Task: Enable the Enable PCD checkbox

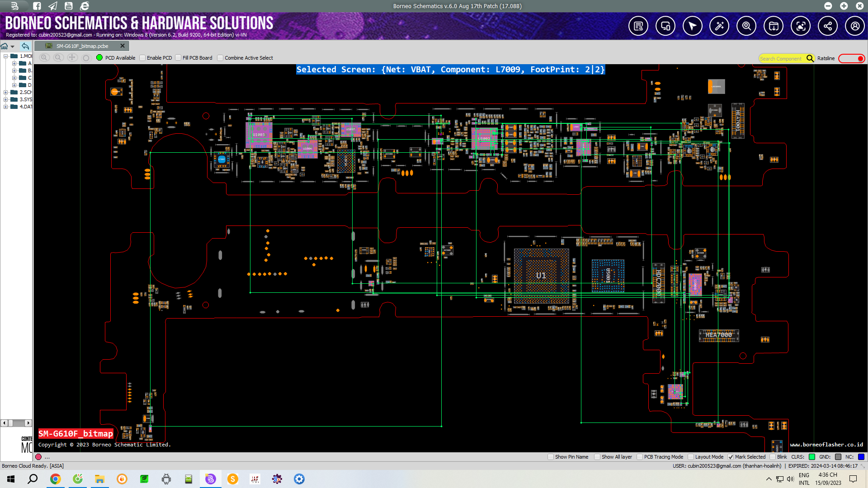Action: (x=142, y=58)
